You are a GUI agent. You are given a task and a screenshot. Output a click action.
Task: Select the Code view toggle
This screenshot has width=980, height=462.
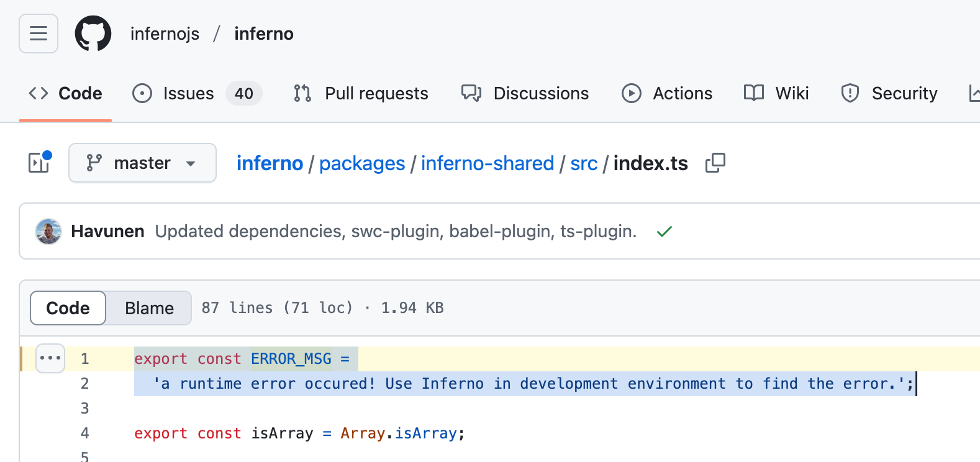coord(68,308)
